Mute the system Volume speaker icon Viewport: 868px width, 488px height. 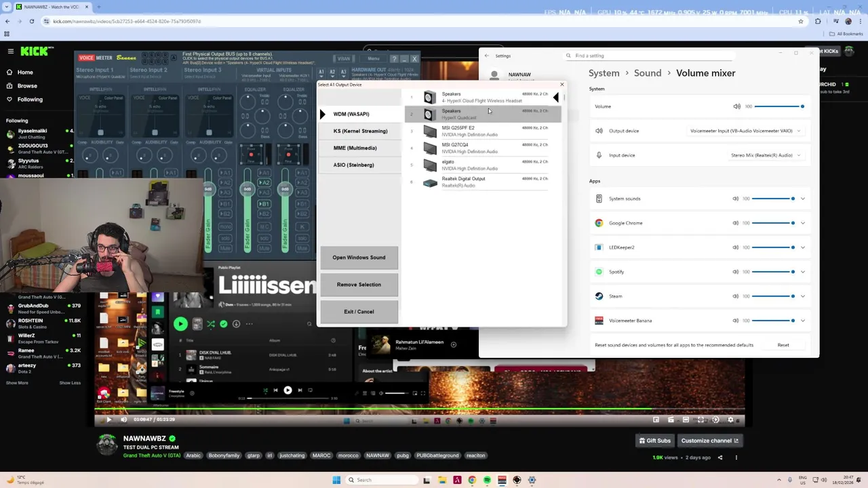pos(737,106)
